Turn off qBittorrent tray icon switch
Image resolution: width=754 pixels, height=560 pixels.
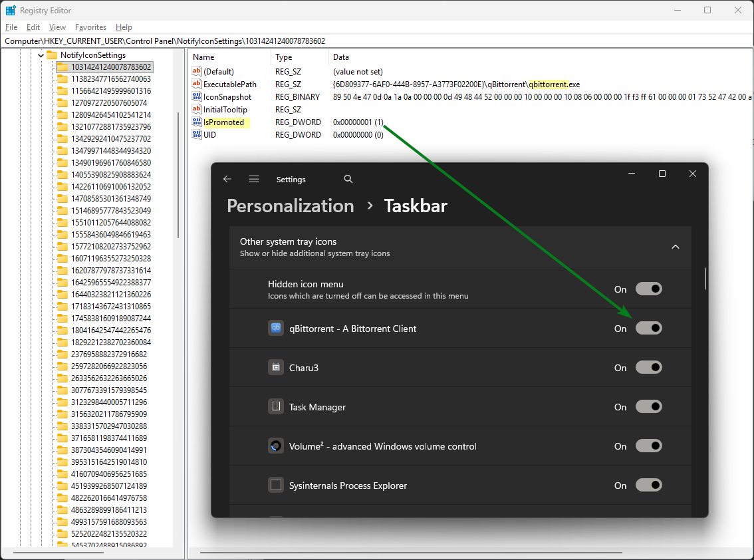[649, 328]
